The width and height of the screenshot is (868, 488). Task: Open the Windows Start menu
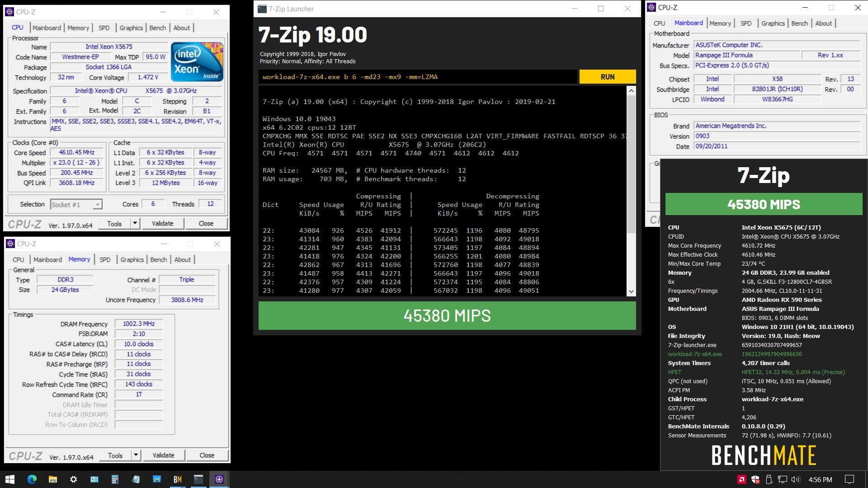10,479
